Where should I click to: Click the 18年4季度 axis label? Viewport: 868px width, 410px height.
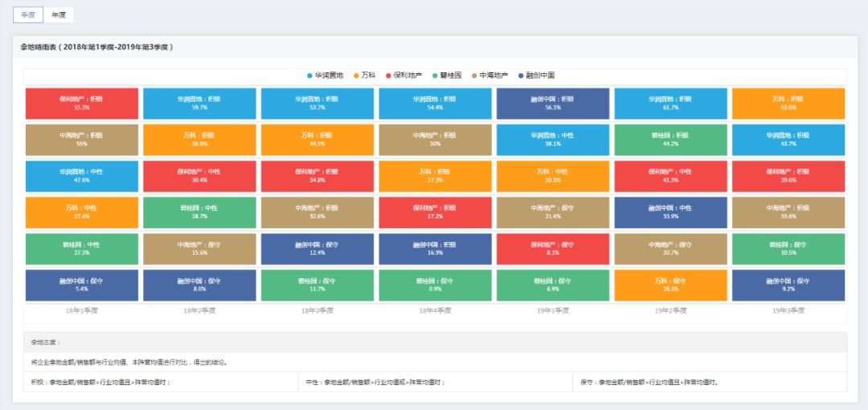[x=435, y=311]
